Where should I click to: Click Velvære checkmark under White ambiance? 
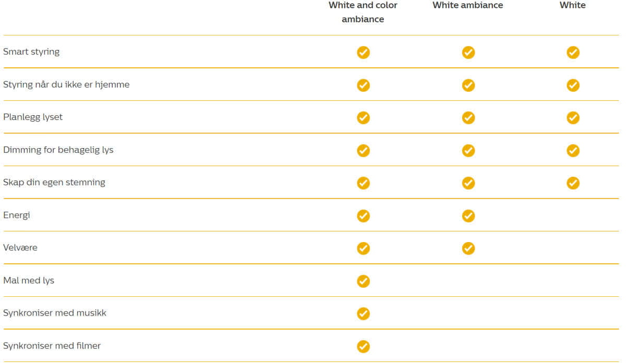point(468,248)
